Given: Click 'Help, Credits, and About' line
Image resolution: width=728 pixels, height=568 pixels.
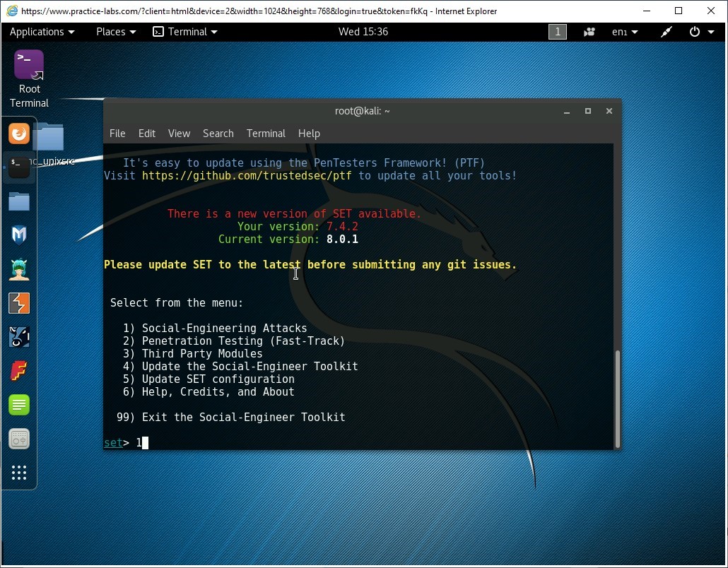Looking at the screenshot, I should [209, 392].
